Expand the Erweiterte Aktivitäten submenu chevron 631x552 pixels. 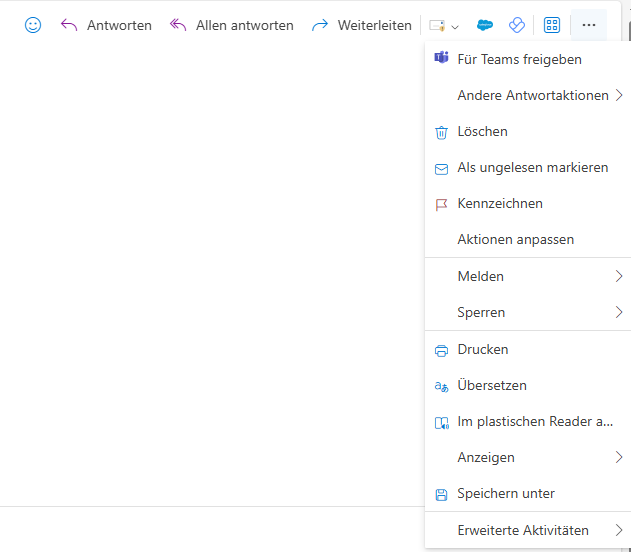point(619,530)
